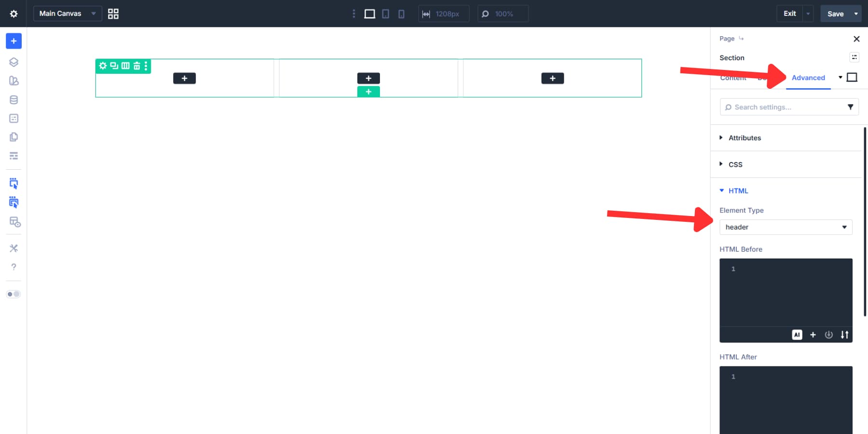Select the tablet preview icon
868x434 pixels.
tap(385, 14)
